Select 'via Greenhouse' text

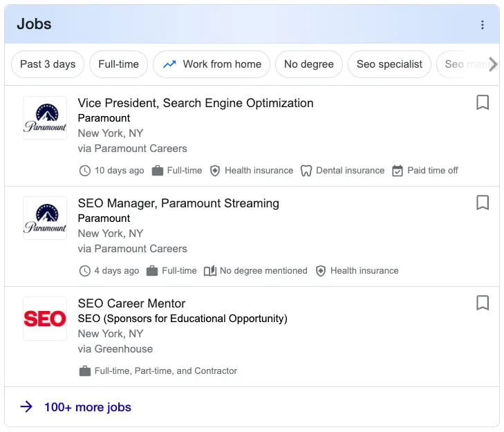point(115,349)
